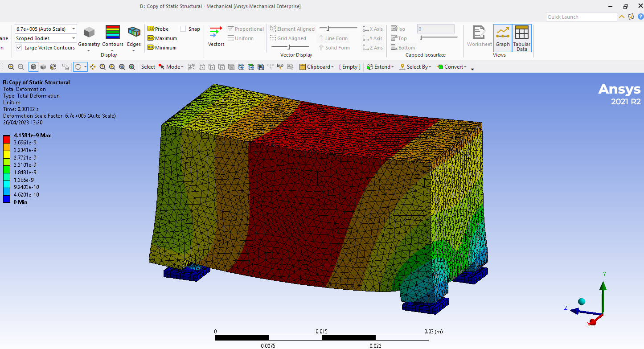
Task: Click the shaded exterior with edges cube icon
Action: 33,67
